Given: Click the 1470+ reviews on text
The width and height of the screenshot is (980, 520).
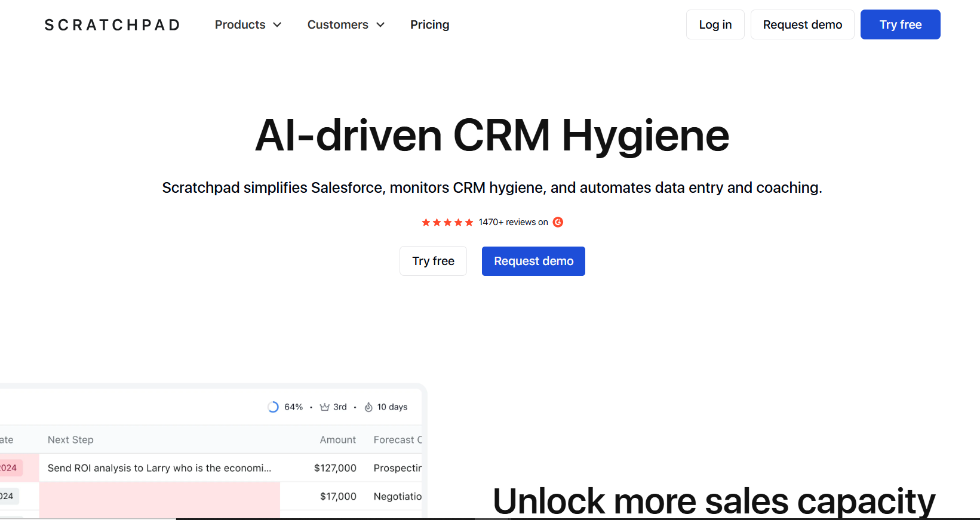Looking at the screenshot, I should point(513,222).
